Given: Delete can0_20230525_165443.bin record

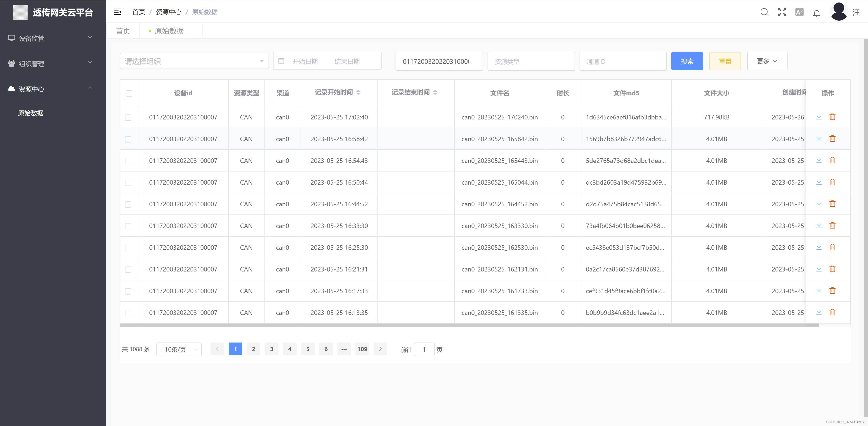Looking at the screenshot, I should click(832, 160).
